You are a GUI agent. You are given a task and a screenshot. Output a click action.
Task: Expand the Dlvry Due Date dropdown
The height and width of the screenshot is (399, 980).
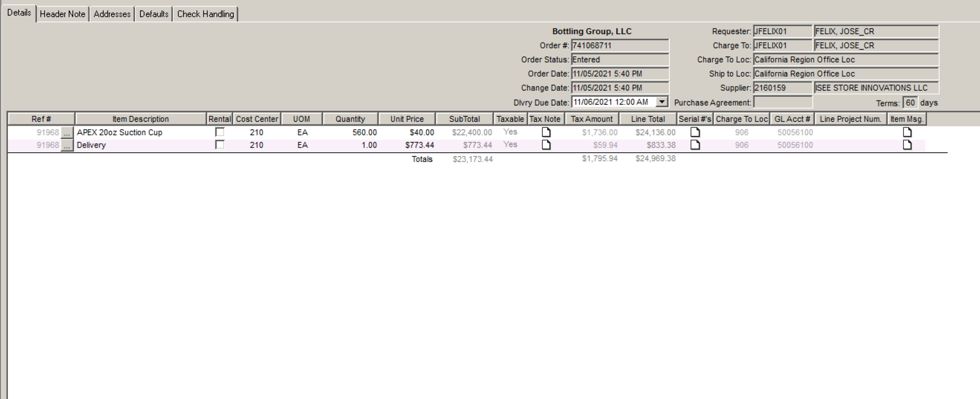[662, 102]
